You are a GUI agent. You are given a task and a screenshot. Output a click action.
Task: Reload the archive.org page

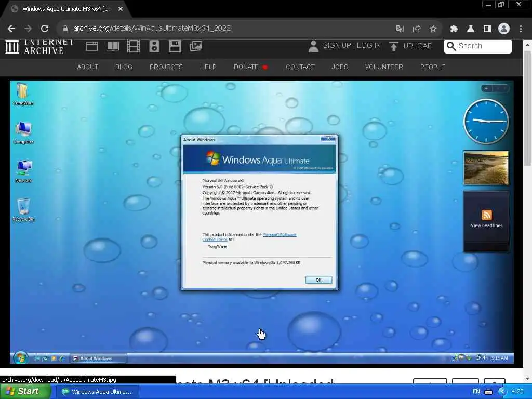[x=45, y=29]
